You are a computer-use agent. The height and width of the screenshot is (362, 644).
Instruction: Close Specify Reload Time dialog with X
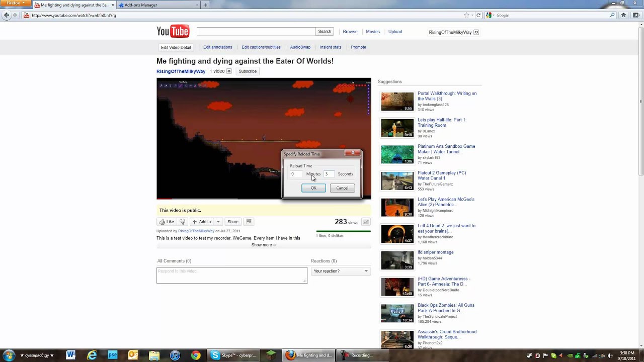353,153
